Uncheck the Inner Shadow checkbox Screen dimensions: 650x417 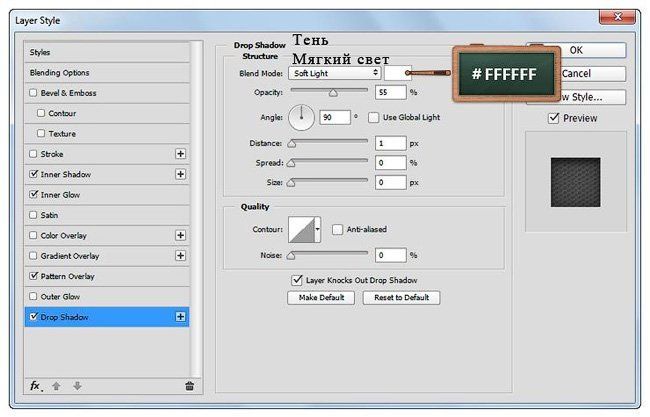pyautogui.click(x=34, y=174)
